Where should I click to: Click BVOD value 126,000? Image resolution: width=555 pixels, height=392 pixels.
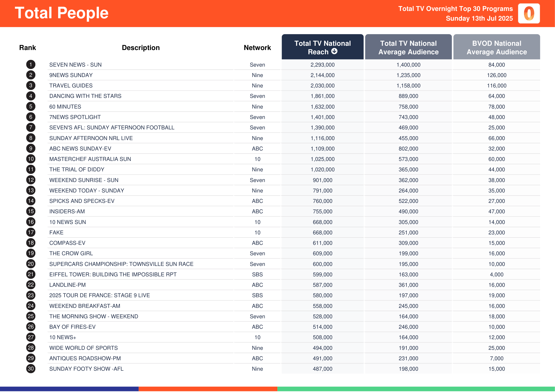point(496,75)
